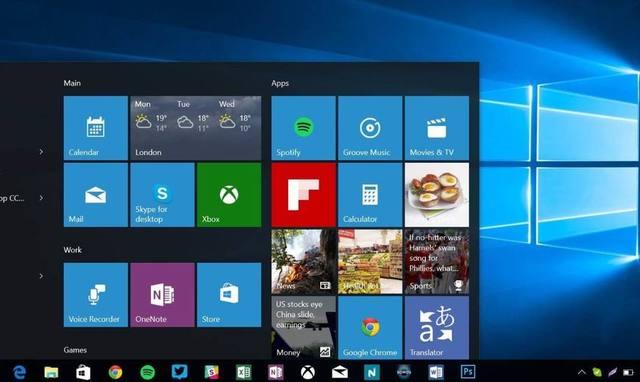Screen dimensions: 640x382
Task: Open the food photo live tile
Action: [437, 195]
